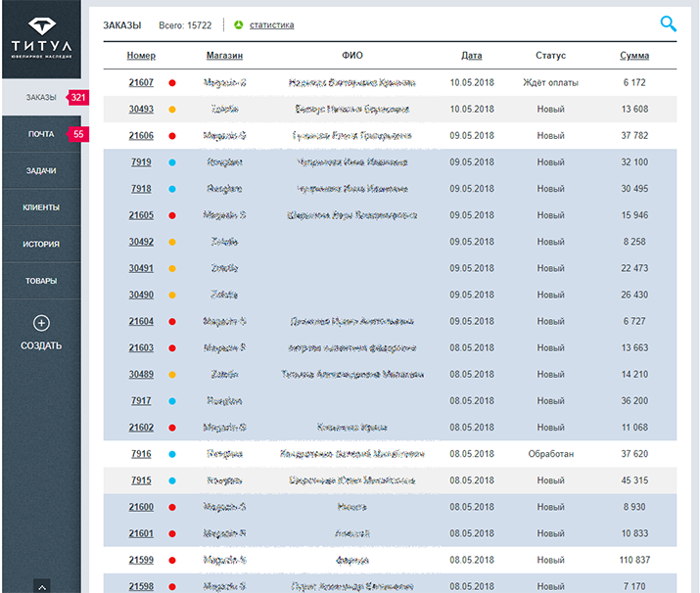Click the red 321 orders badge
This screenshot has height=593, width=700.
[78, 98]
